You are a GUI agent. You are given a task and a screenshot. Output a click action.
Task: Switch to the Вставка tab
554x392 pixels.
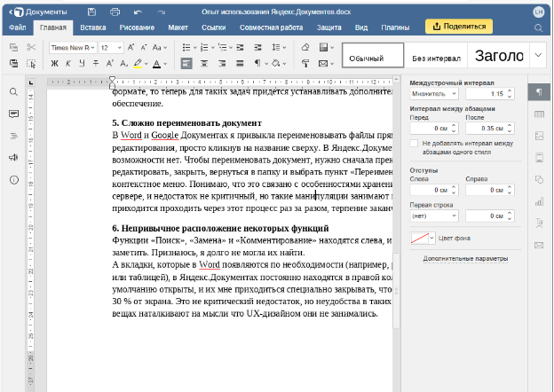pyautogui.click(x=93, y=27)
